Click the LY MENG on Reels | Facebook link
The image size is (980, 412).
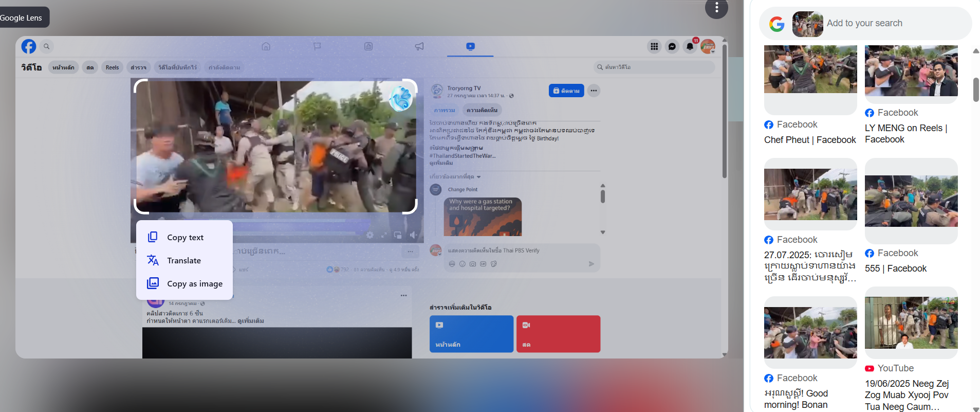(x=906, y=134)
